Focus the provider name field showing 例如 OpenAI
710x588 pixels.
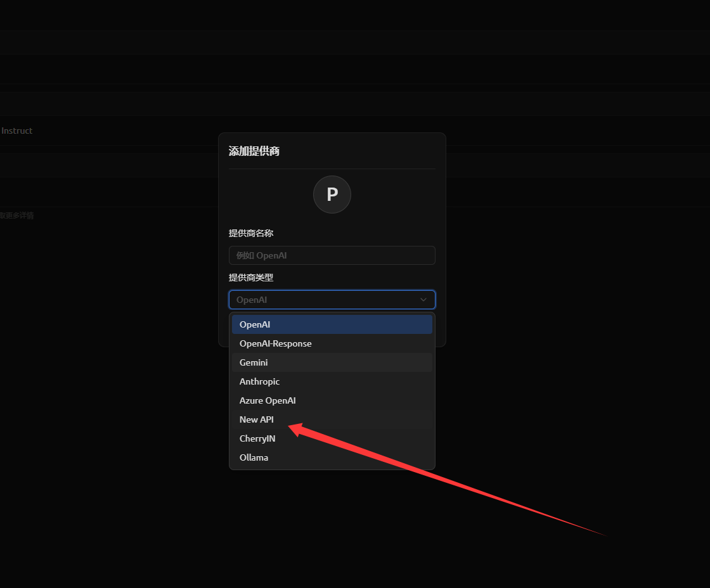point(332,255)
